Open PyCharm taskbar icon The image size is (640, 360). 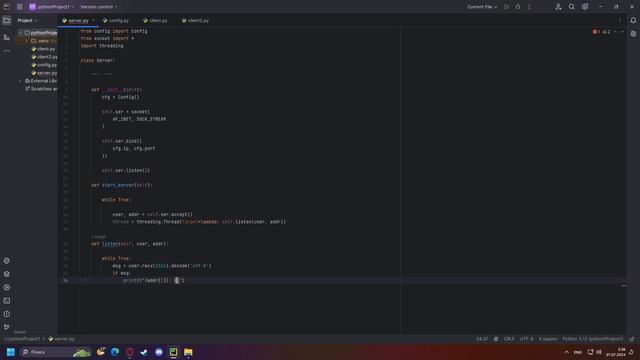pyautogui.click(x=173, y=352)
